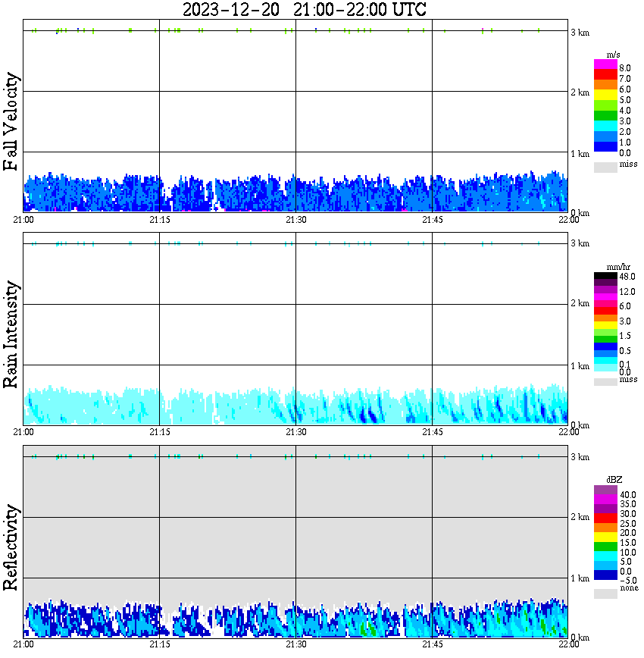
Task: Click the red 7.0 swatch in m/s legend
Action: pyautogui.click(x=606, y=74)
